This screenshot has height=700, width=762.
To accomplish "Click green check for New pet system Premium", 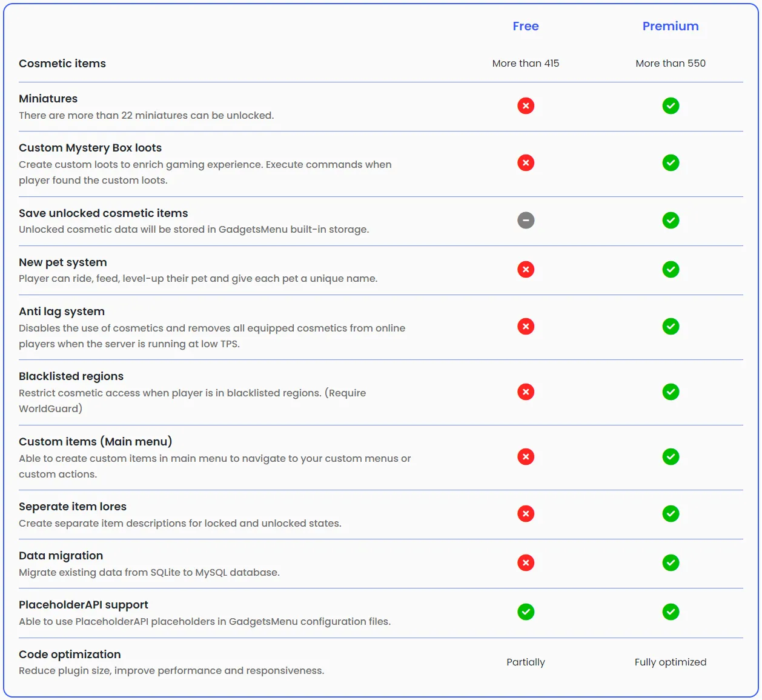I will [x=670, y=270].
